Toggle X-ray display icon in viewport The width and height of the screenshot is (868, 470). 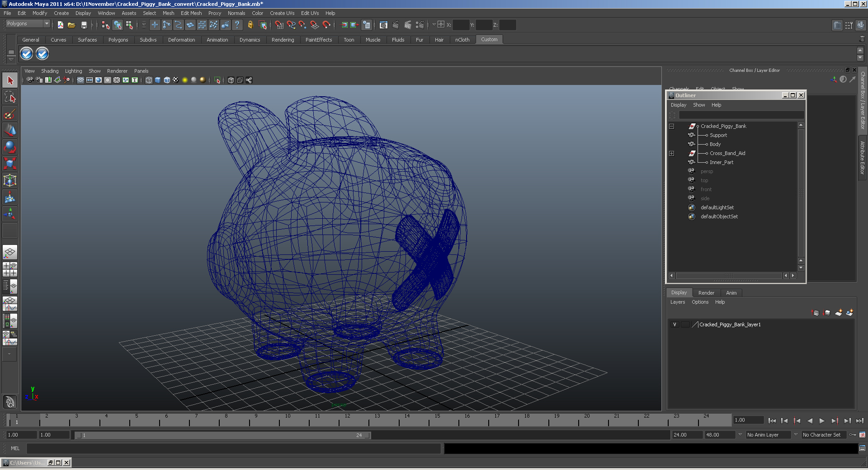231,80
